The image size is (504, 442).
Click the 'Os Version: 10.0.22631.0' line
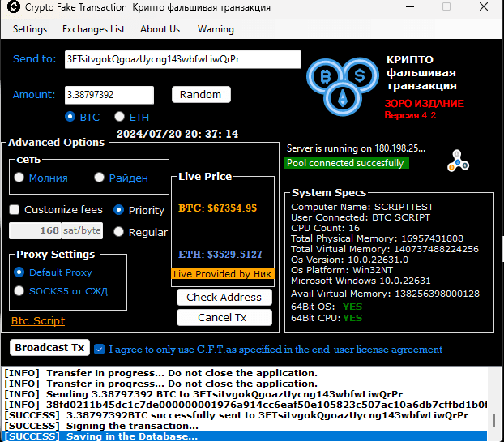pyautogui.click(x=349, y=260)
